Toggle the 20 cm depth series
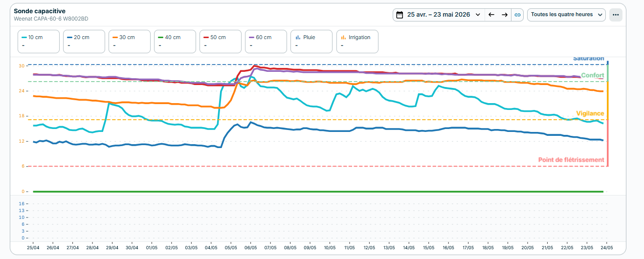The width and height of the screenshot is (644, 259). click(x=84, y=42)
